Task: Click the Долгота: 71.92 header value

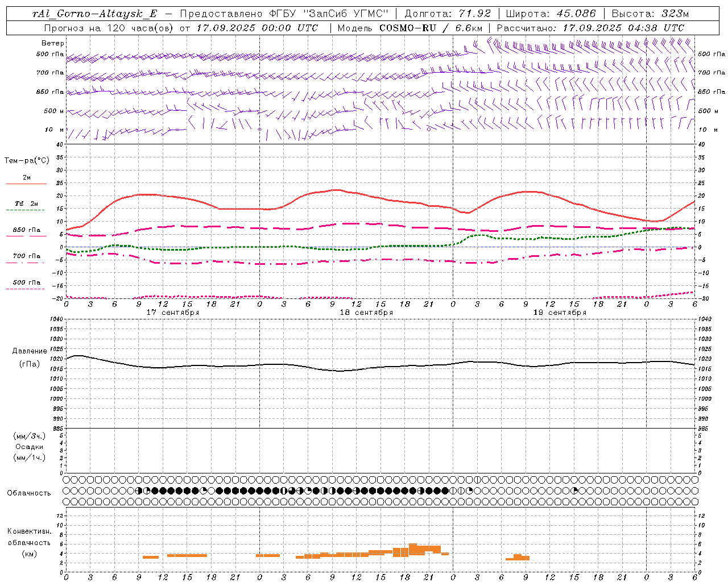Action: click(x=448, y=14)
